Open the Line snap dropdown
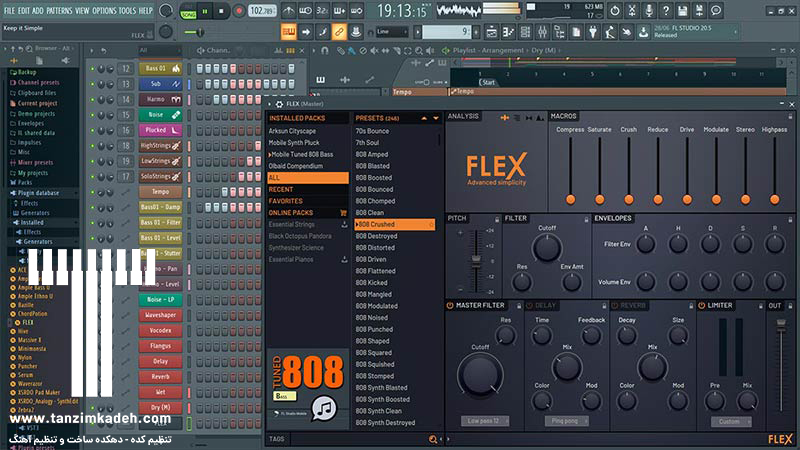 (392, 32)
